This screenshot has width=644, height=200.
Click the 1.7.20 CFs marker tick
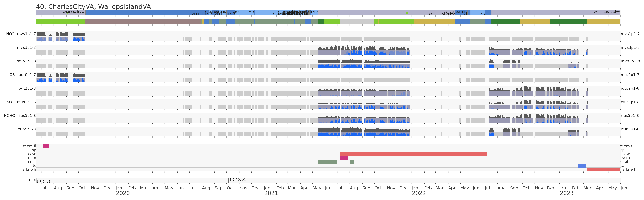tap(228, 180)
